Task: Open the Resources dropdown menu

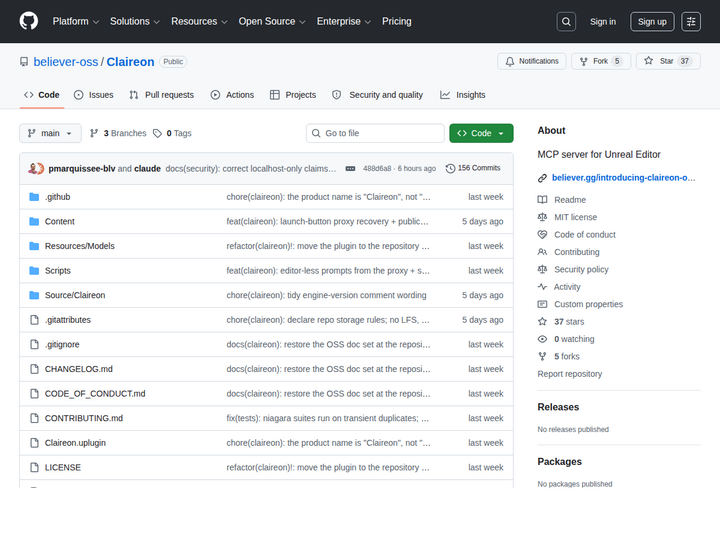Action: [x=199, y=22]
